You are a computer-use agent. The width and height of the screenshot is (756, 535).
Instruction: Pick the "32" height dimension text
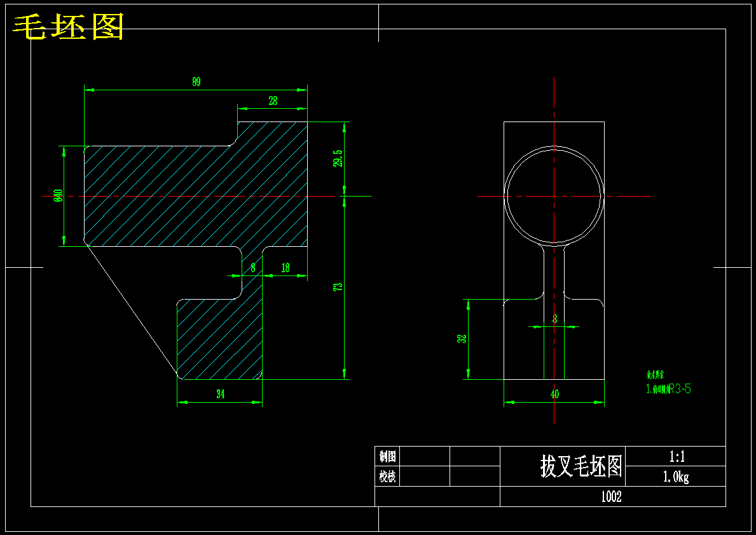coord(462,338)
